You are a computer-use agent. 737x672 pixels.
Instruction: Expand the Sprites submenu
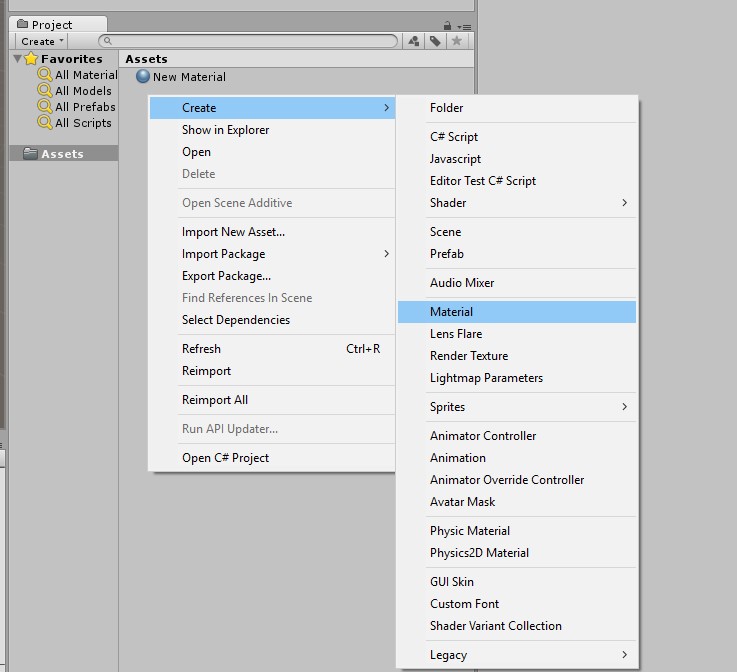click(517, 407)
